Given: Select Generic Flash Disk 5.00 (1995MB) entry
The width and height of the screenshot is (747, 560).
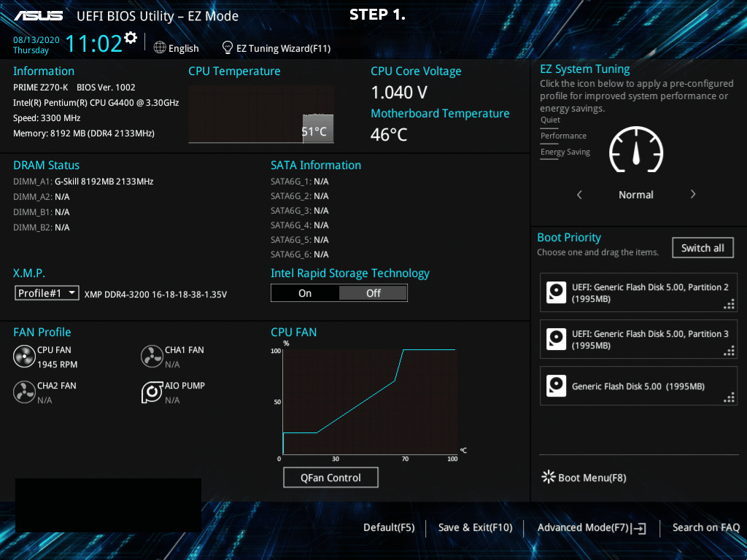Looking at the screenshot, I should pyautogui.click(x=638, y=386).
